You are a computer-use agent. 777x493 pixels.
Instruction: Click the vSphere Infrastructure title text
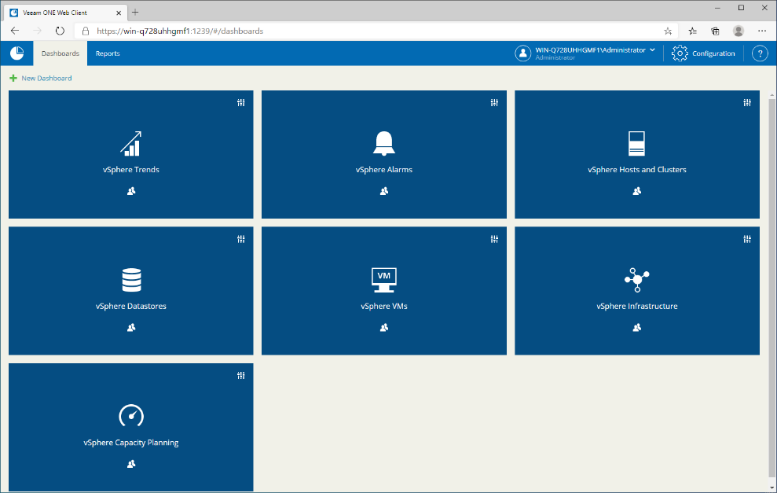point(637,306)
